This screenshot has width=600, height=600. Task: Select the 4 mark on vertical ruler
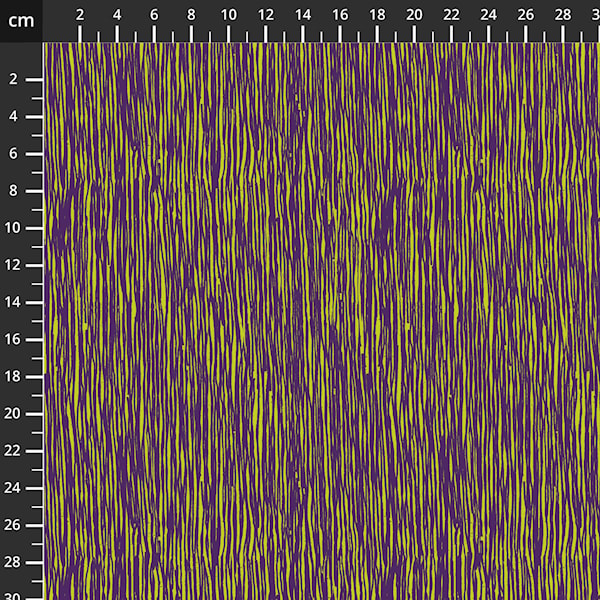tap(15, 116)
